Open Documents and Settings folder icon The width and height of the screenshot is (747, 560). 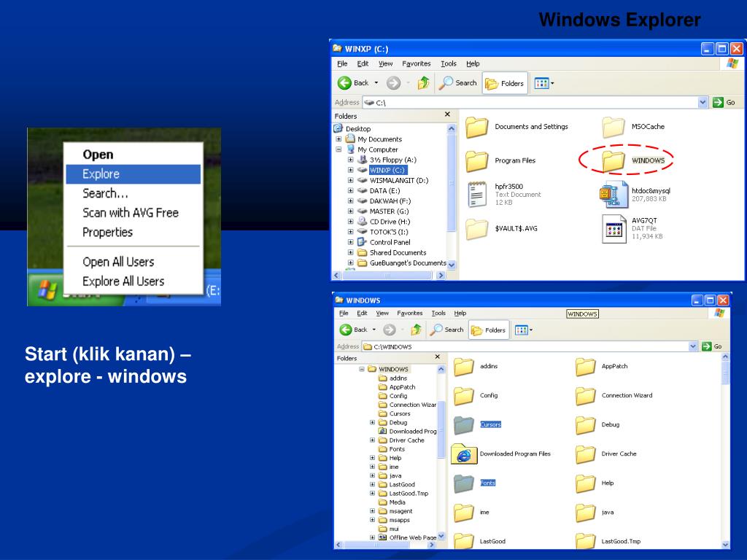(x=477, y=127)
